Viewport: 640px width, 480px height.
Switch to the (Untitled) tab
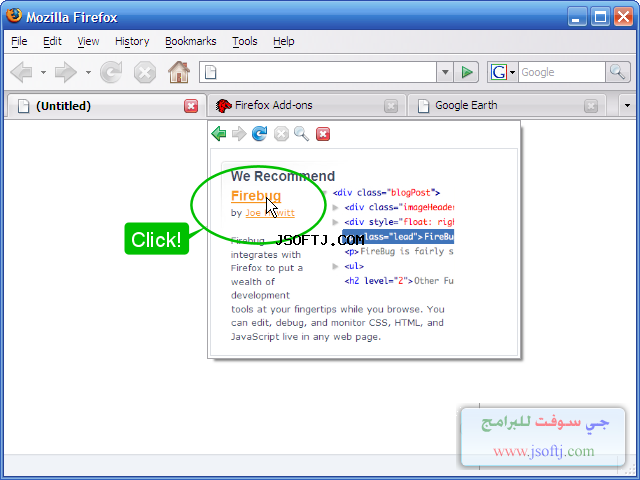point(107,106)
